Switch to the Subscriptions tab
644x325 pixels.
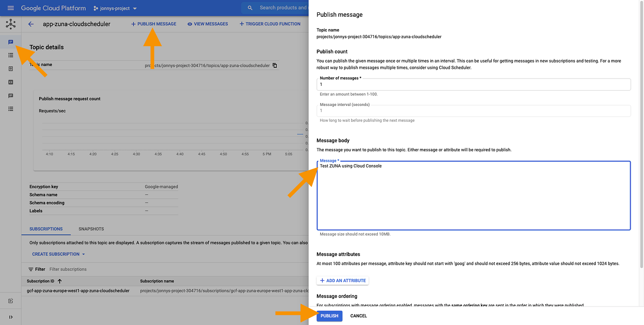coord(46,229)
